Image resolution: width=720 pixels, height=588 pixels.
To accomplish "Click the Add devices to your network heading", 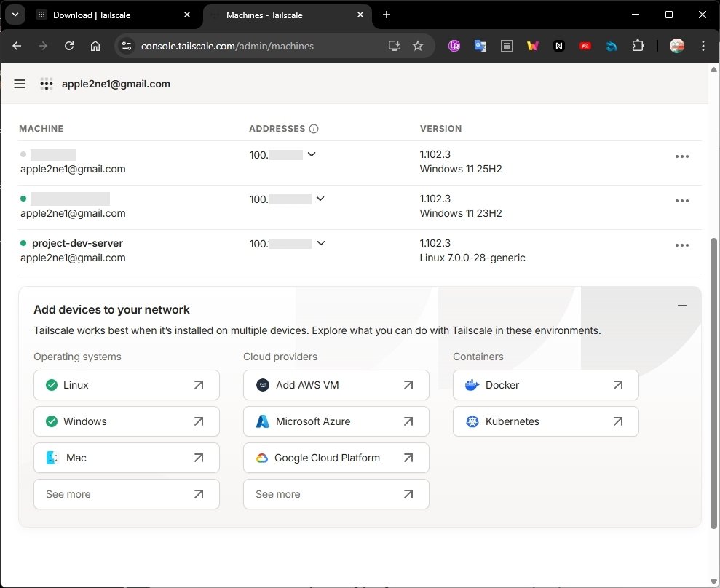I will coord(111,310).
